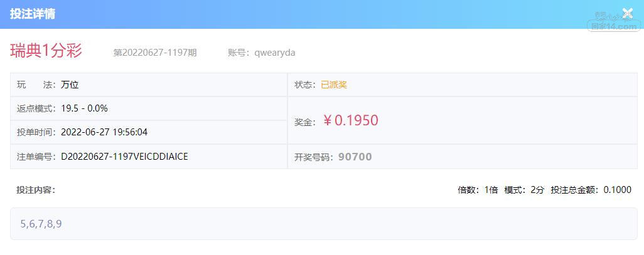Click the 瑞典1分彩 lottery name

click(46, 51)
